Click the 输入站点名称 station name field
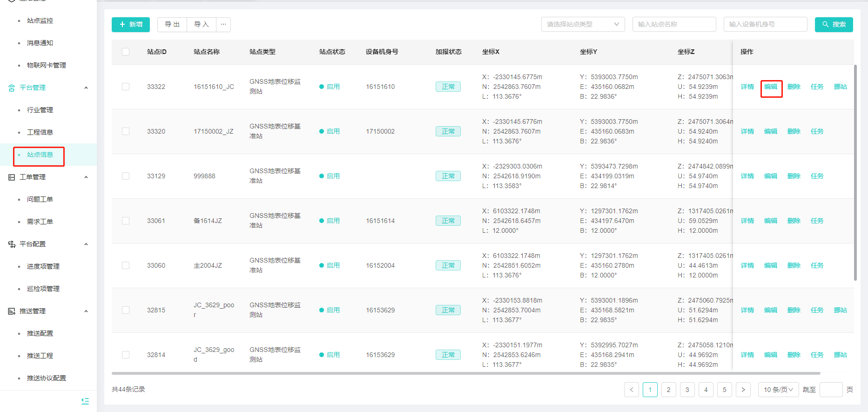The image size is (868, 412). [x=673, y=25]
